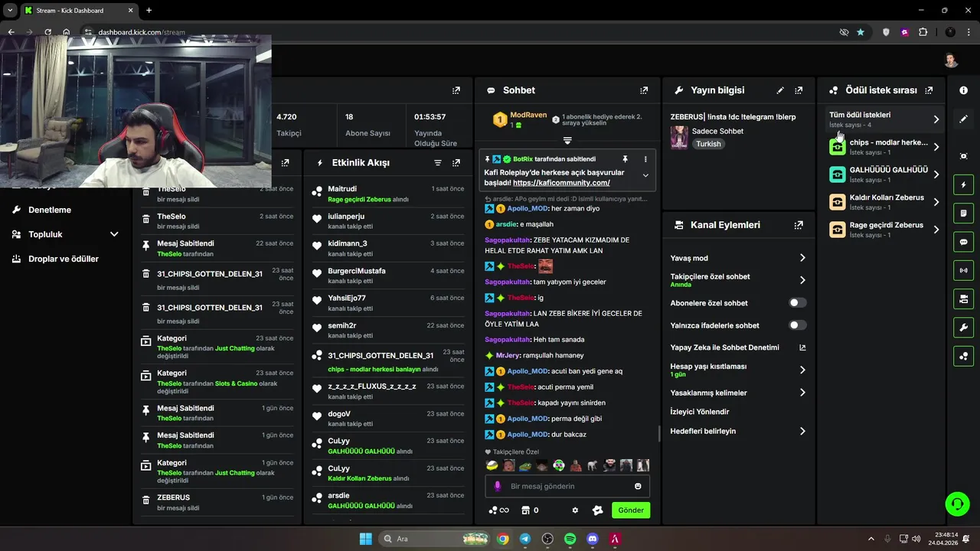The image size is (980, 551).
Task: Open chips - modlar herke... reward requests
Action: [884, 147]
